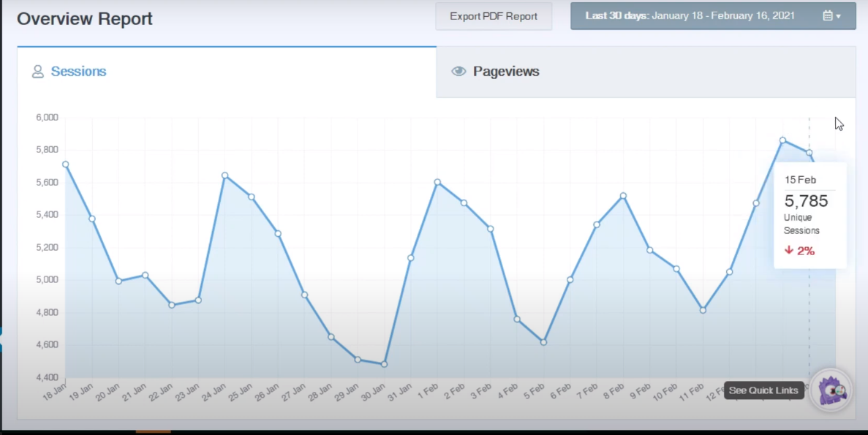Select the 24 Jan peak data point
The image size is (868, 435).
coord(224,175)
